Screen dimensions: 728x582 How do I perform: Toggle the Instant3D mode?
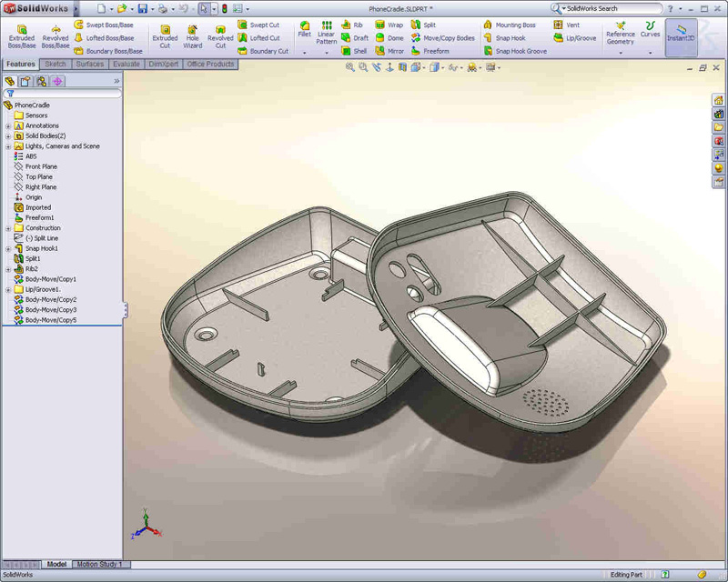(681, 34)
